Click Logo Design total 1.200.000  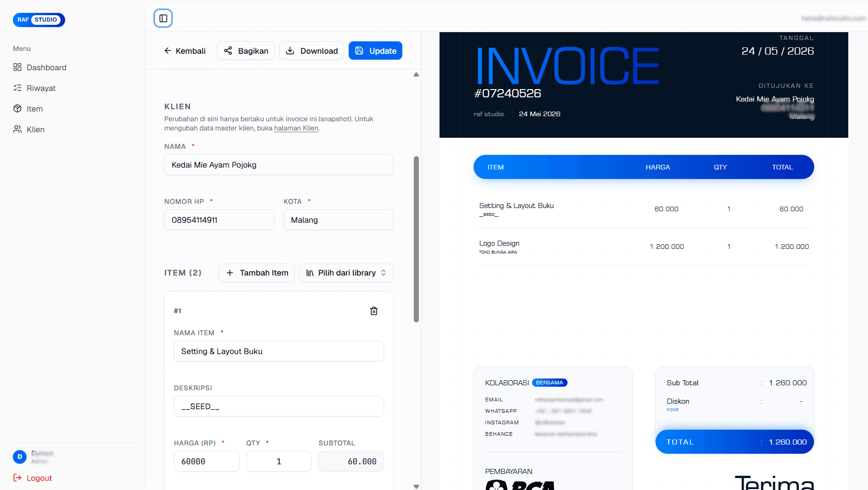(x=791, y=247)
